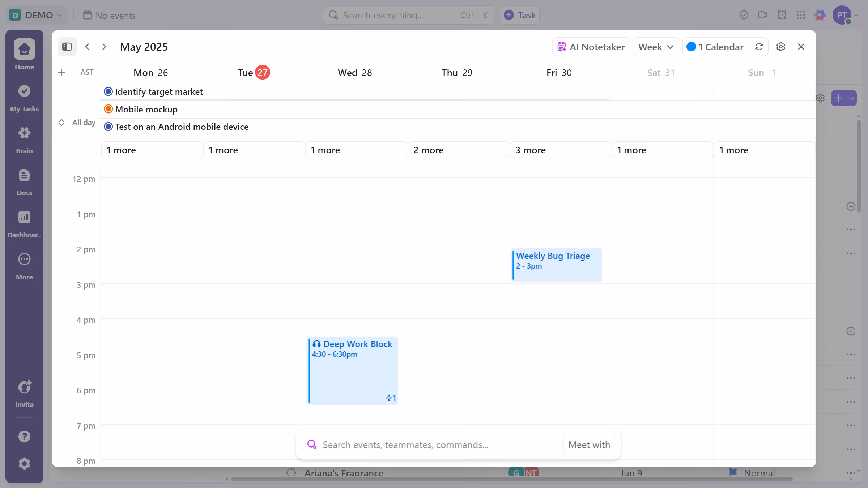
Task: Open My Tasks in sidebar
Action: point(24,98)
